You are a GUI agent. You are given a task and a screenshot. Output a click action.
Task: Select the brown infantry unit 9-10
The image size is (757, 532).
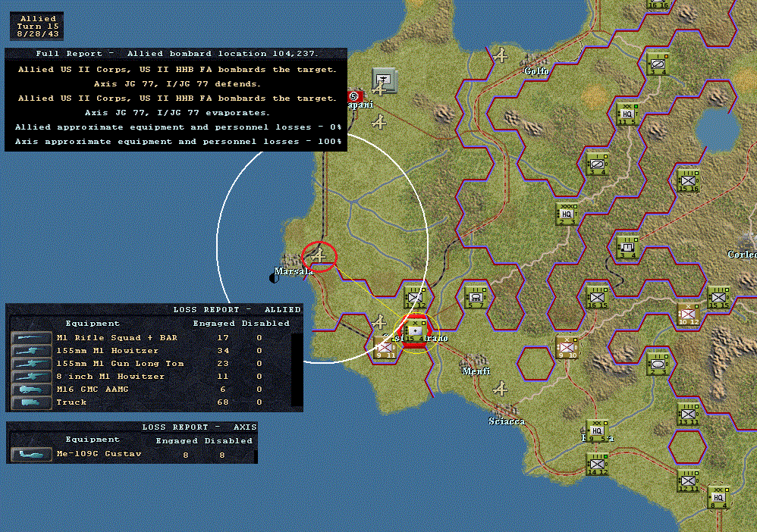pos(567,349)
